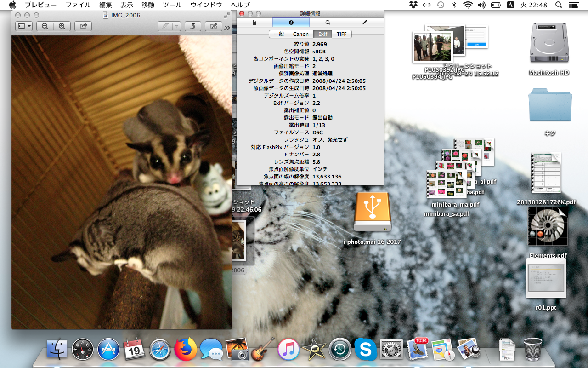588x368 pixels.
Task: Zoom out of the image in Preview
Action: pos(45,26)
